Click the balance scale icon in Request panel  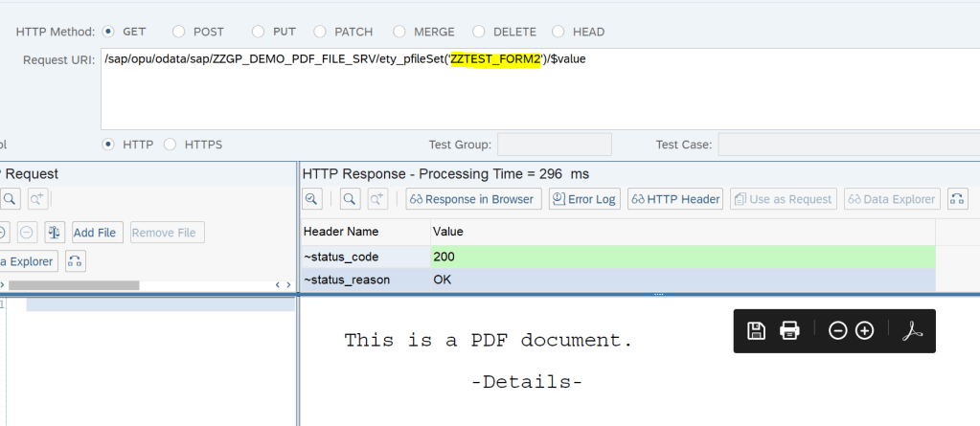[55, 233]
